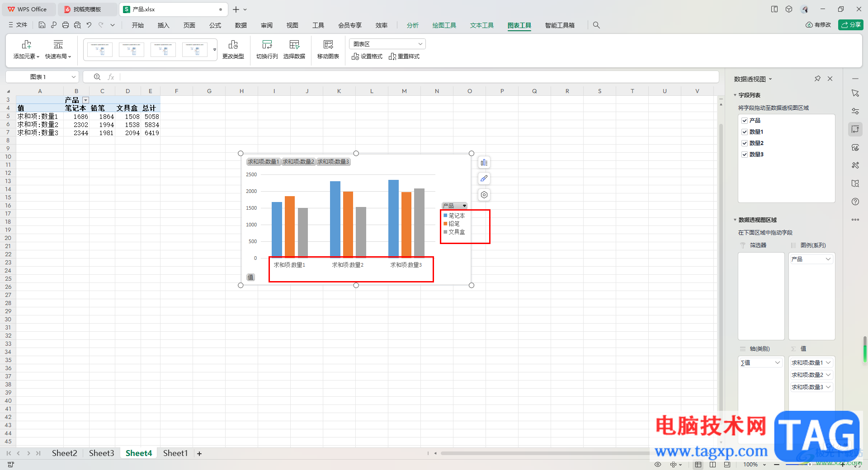The height and width of the screenshot is (470, 868).
Task: Uncheck the 数量2 field checkbox
Action: (x=745, y=143)
